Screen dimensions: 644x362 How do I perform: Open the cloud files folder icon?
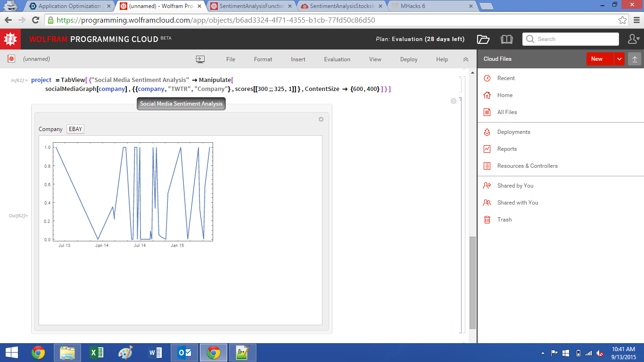[483, 39]
